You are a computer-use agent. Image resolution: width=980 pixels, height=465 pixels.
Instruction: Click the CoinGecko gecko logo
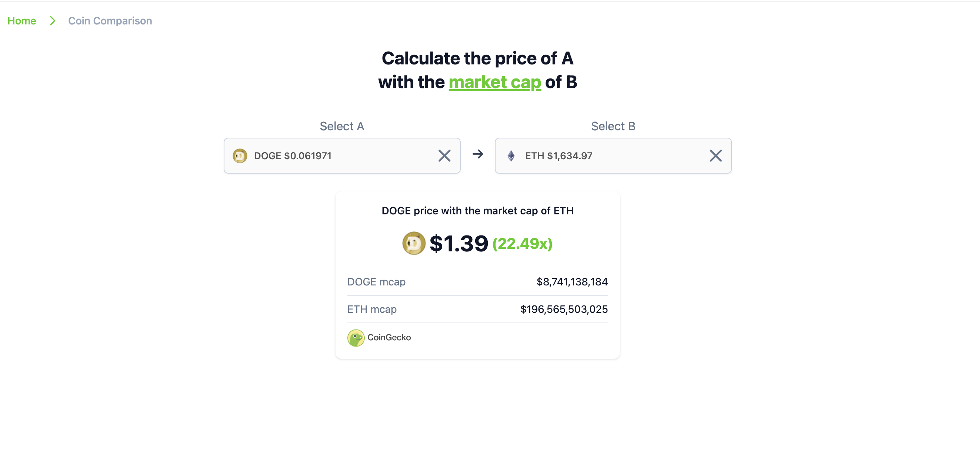point(356,338)
